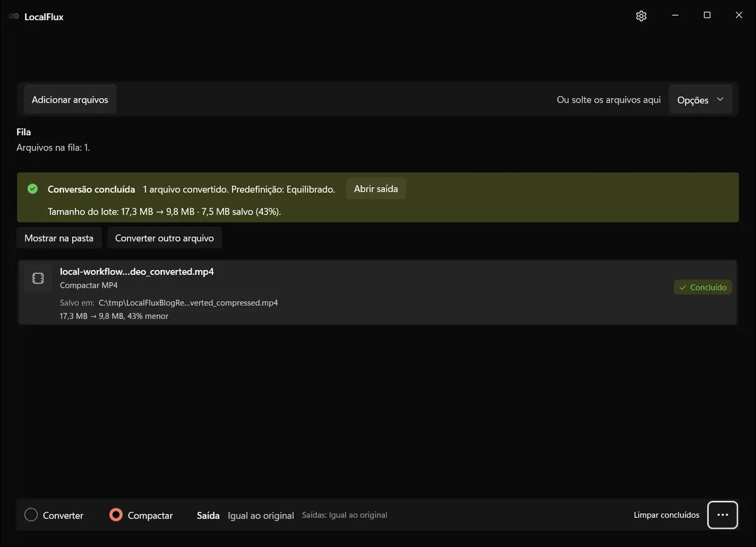Click the LocalFlux infinity logo icon
Image resolution: width=756 pixels, height=547 pixels.
click(x=14, y=17)
